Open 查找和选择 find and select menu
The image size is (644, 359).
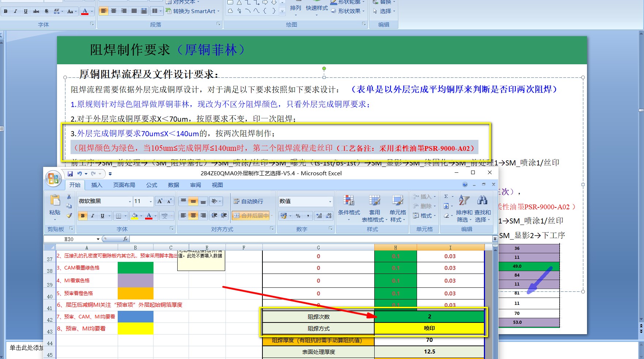[x=482, y=208]
